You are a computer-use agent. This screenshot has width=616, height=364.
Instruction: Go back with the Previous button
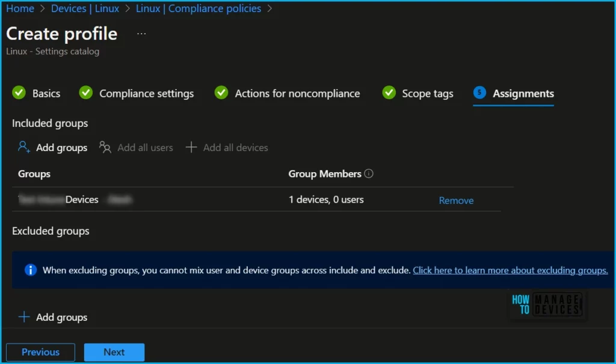pyautogui.click(x=40, y=352)
